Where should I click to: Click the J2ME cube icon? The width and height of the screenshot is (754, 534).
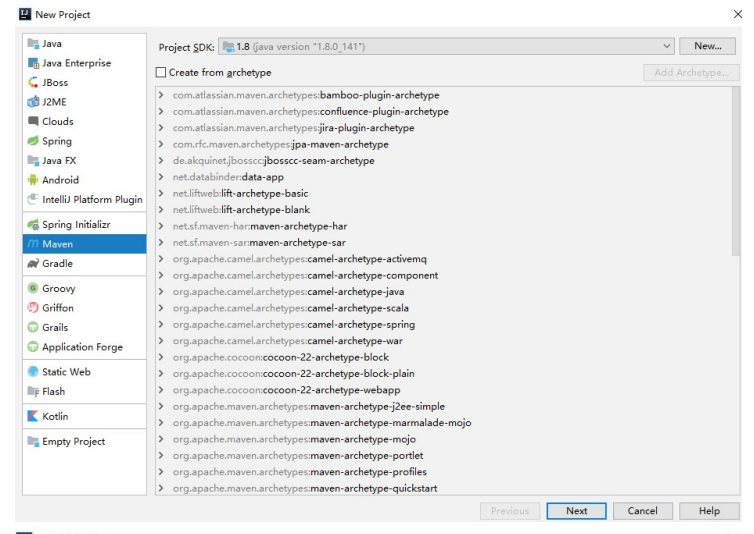tap(33, 102)
